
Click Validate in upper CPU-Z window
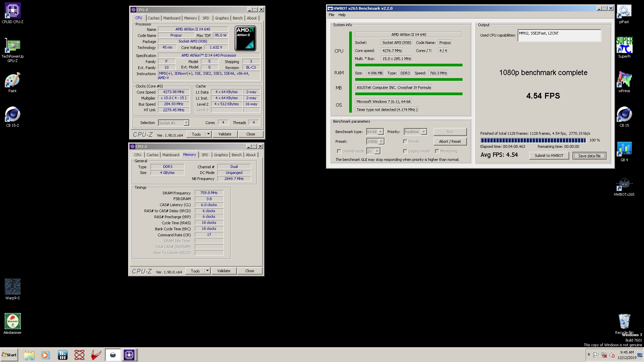225,134
